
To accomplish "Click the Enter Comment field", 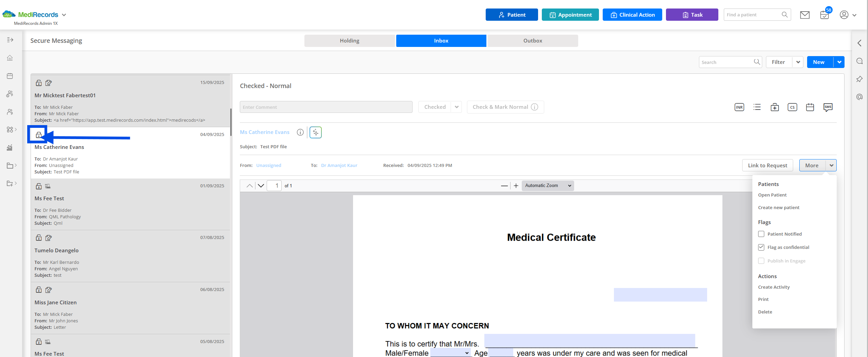I will tap(326, 107).
